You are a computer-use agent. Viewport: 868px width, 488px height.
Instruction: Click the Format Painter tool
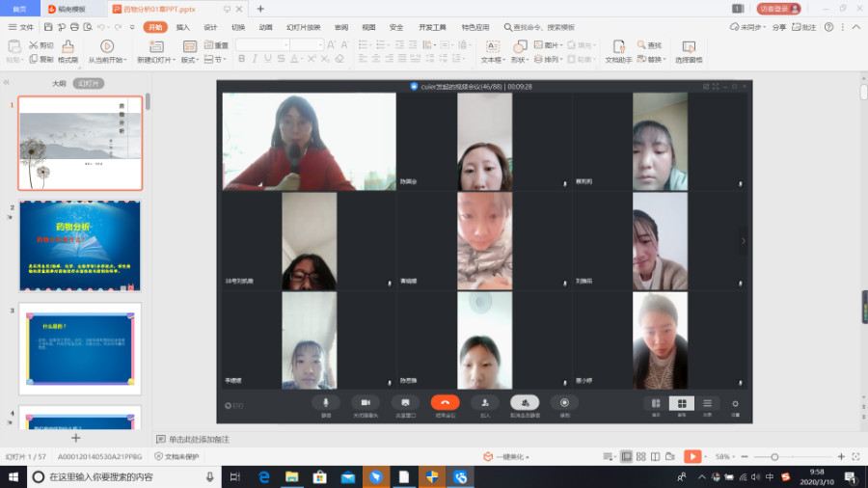click(x=68, y=52)
